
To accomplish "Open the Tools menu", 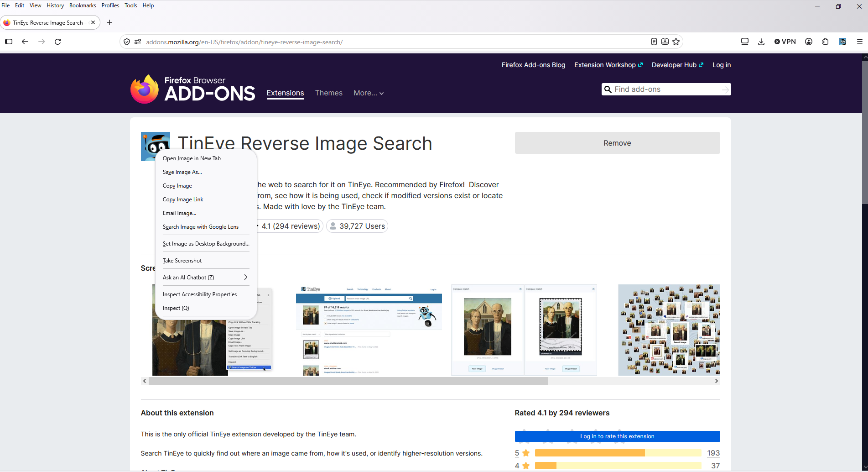I will click(x=131, y=5).
